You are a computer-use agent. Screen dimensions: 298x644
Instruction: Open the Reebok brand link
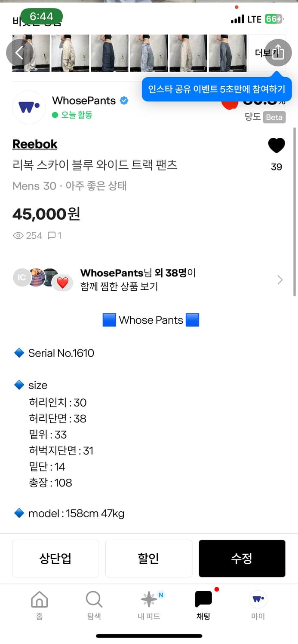click(x=35, y=144)
